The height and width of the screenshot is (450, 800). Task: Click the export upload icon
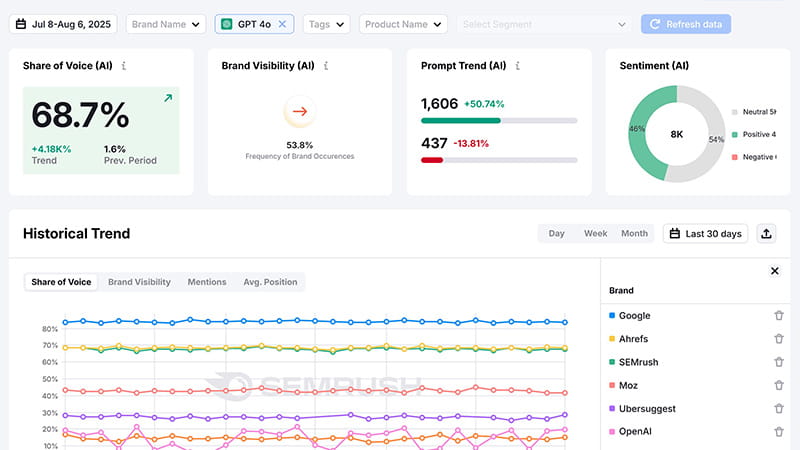coord(766,234)
